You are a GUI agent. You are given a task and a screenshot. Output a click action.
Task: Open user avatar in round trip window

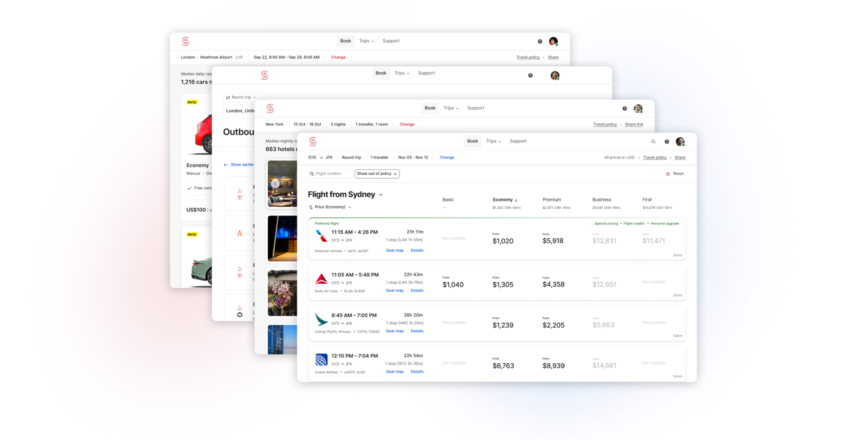(555, 76)
